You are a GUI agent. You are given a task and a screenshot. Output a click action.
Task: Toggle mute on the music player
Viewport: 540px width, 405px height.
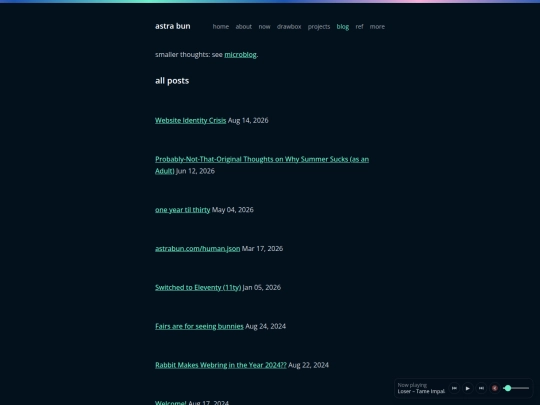495,388
